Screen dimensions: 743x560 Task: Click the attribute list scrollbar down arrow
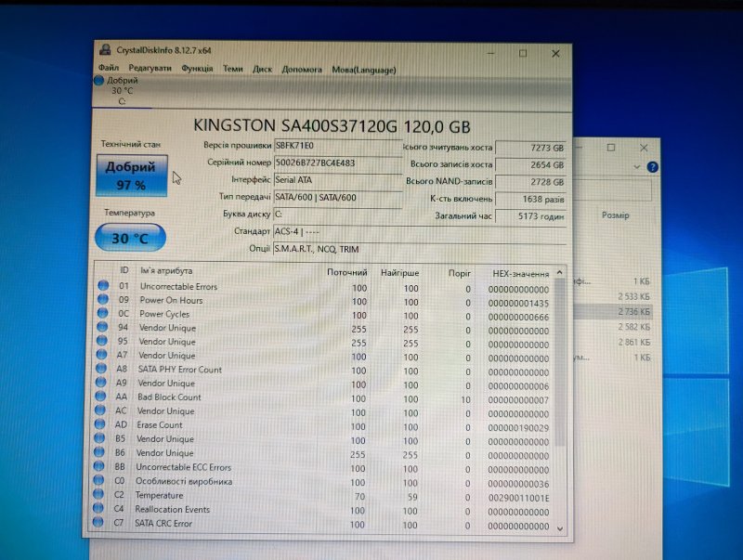pos(558,527)
